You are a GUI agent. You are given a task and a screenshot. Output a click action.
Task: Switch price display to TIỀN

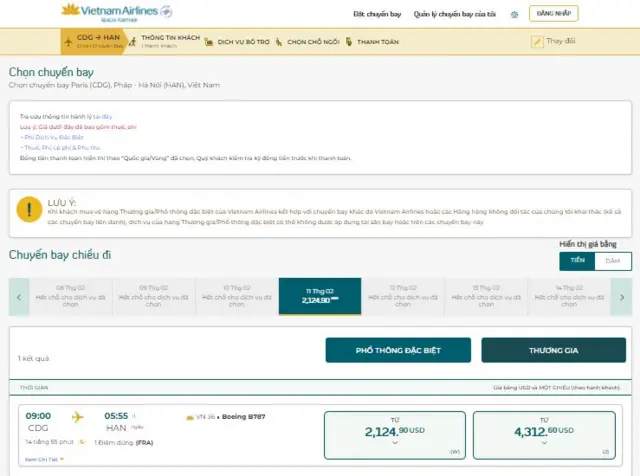(x=577, y=261)
